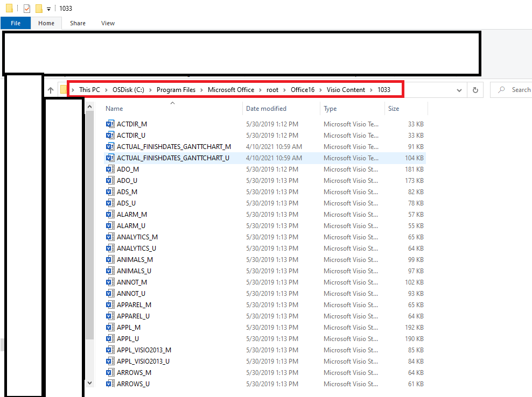The height and width of the screenshot is (397, 532).
Task: Expand chevron after Office16 in breadcrumb
Action: pyautogui.click(x=320, y=90)
